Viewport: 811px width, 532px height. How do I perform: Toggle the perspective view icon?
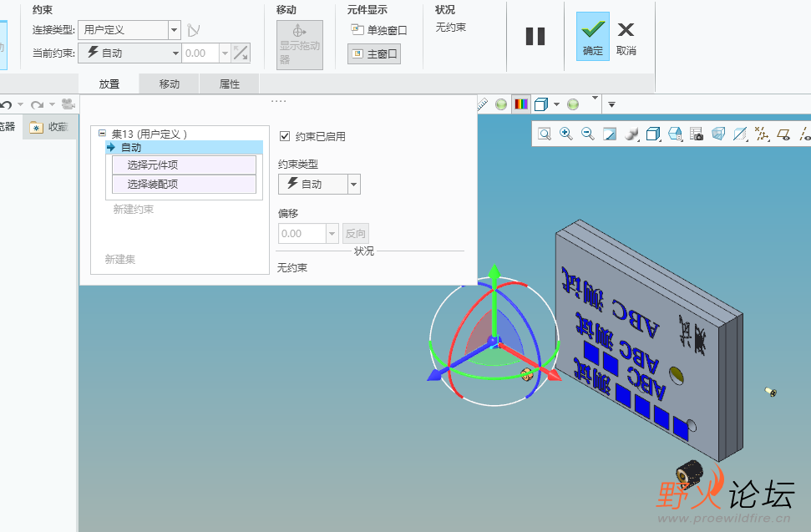click(x=718, y=134)
